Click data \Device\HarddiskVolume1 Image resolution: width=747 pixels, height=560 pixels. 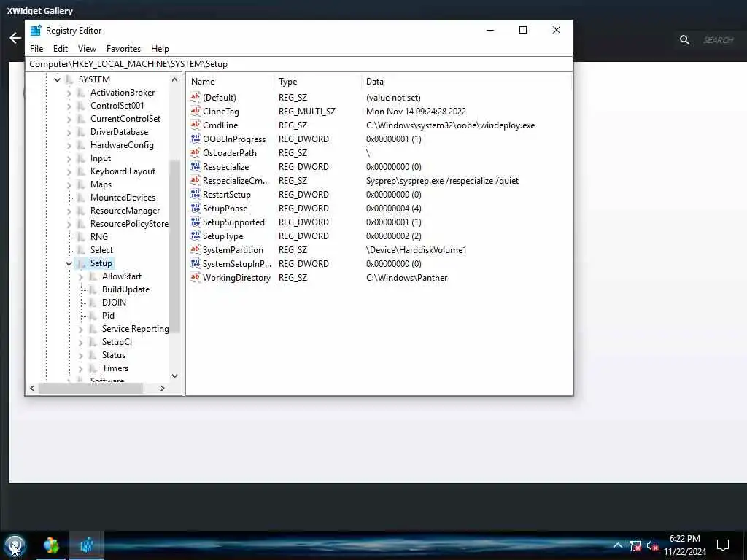pyautogui.click(x=417, y=249)
